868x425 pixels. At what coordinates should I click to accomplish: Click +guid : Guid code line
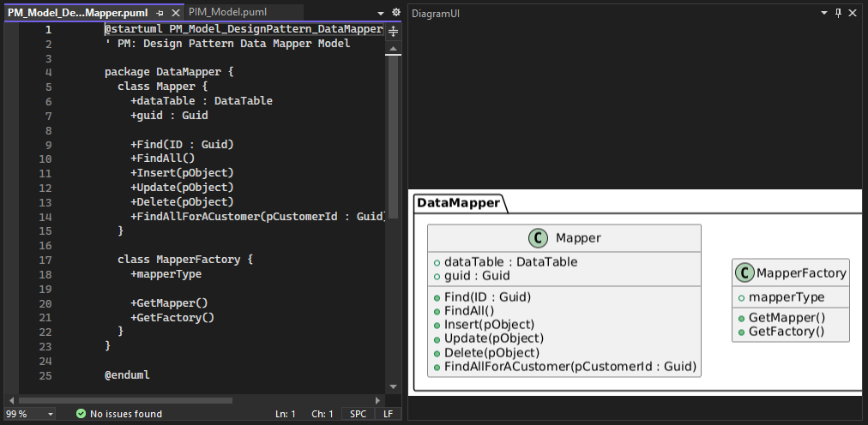(169, 116)
